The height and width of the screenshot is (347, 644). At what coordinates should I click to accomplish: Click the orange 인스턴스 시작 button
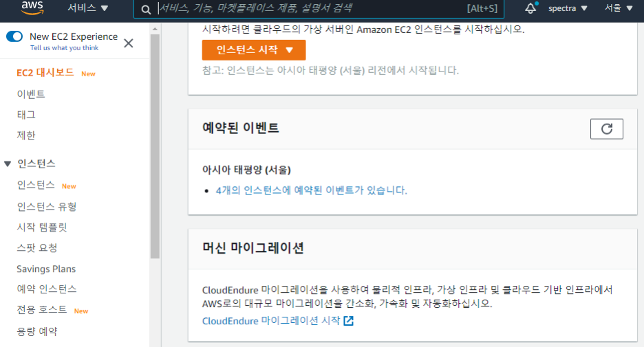pyautogui.click(x=254, y=50)
